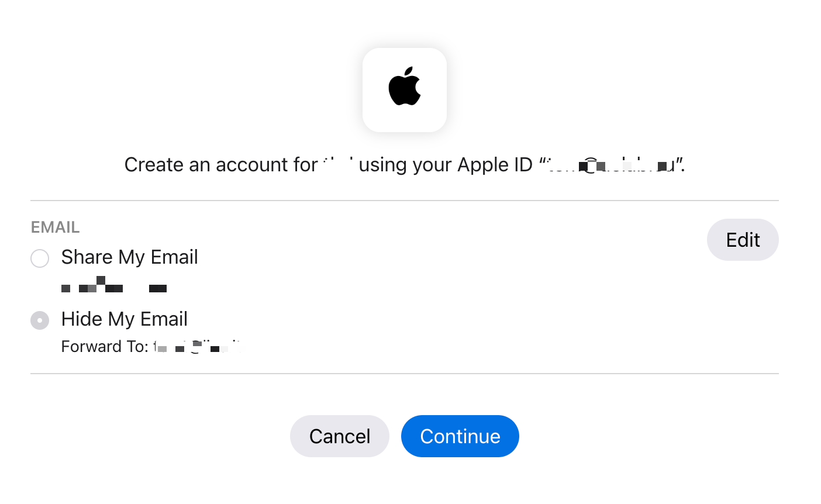Cancel the account creation
Image resolution: width=821 pixels, height=504 pixels.
(x=339, y=436)
